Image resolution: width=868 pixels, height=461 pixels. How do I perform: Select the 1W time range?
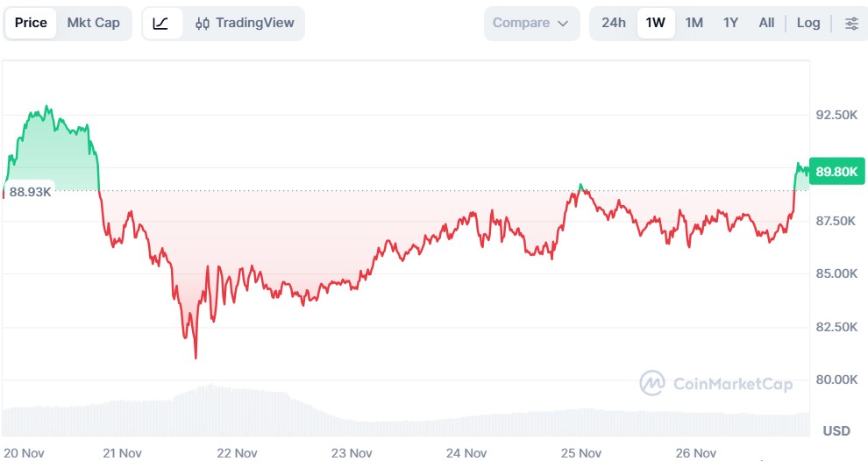point(656,24)
